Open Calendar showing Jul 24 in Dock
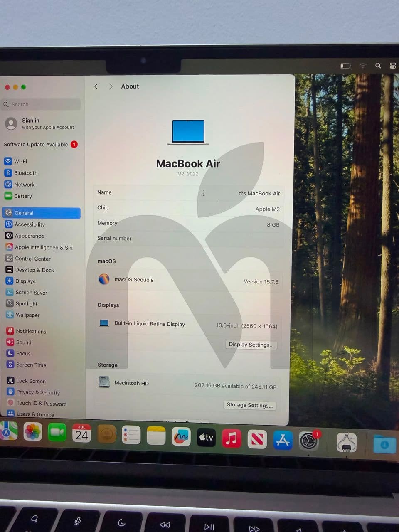Viewport: 399px width, 532px height. click(x=81, y=433)
